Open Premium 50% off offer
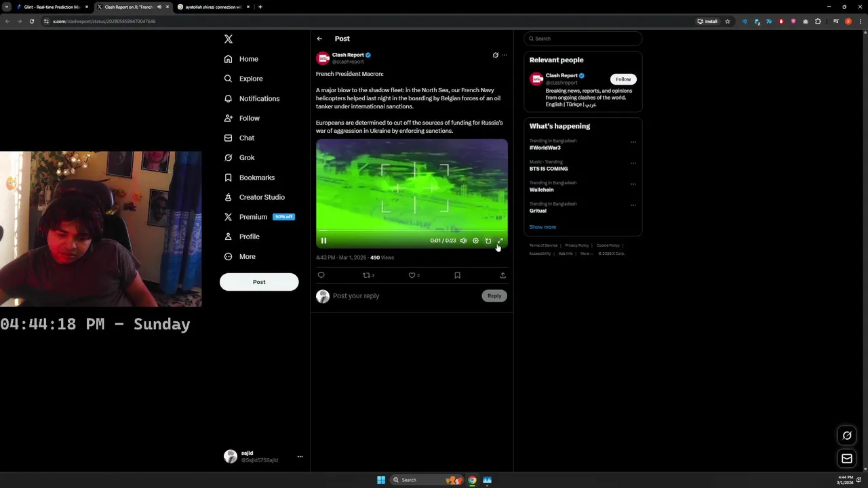Screen dimensions: 868x488 (x=259, y=217)
